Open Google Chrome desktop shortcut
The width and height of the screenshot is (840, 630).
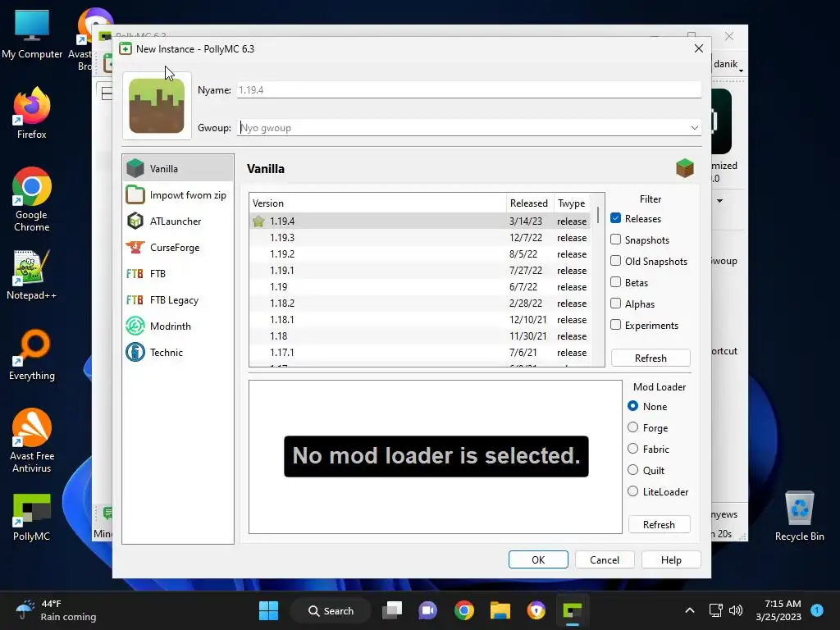[x=32, y=199]
